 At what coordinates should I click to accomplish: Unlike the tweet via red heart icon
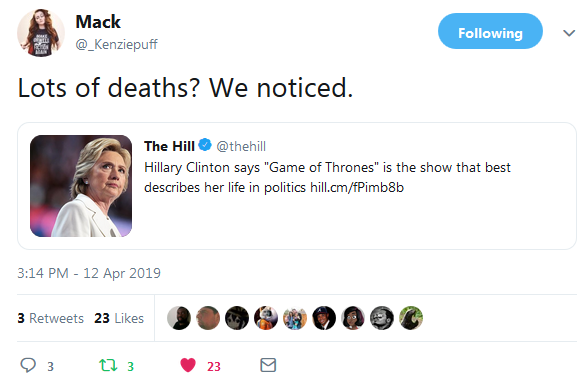[188, 365]
